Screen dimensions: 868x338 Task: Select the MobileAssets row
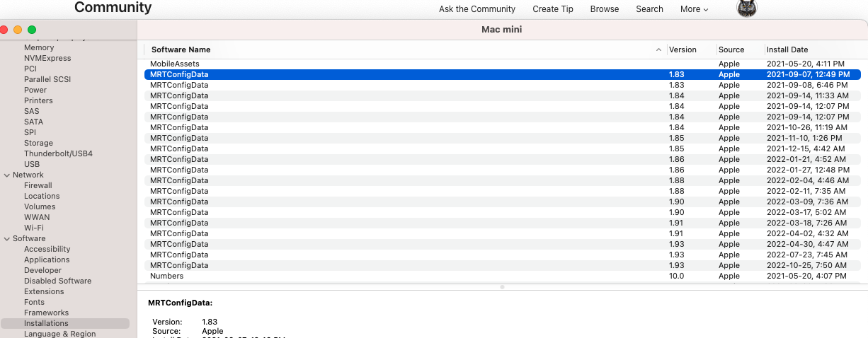tap(502, 64)
